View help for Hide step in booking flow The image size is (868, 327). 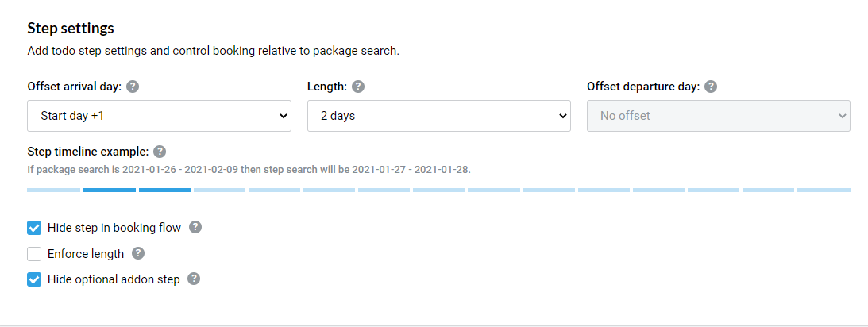point(195,228)
